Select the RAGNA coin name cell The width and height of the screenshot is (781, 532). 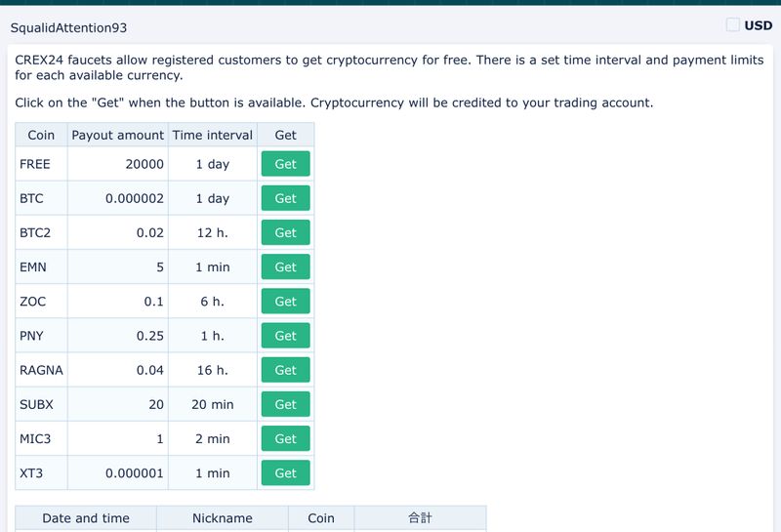41,370
